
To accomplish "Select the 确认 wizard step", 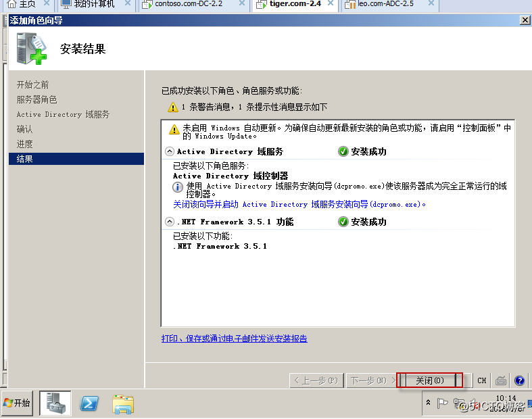I will [x=24, y=129].
